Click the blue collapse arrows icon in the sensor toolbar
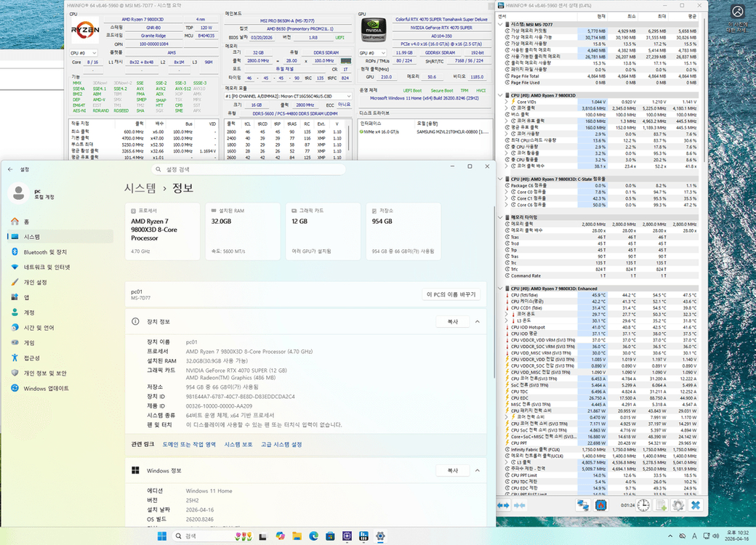Screen dimensions: 756x545 pos(502,506)
